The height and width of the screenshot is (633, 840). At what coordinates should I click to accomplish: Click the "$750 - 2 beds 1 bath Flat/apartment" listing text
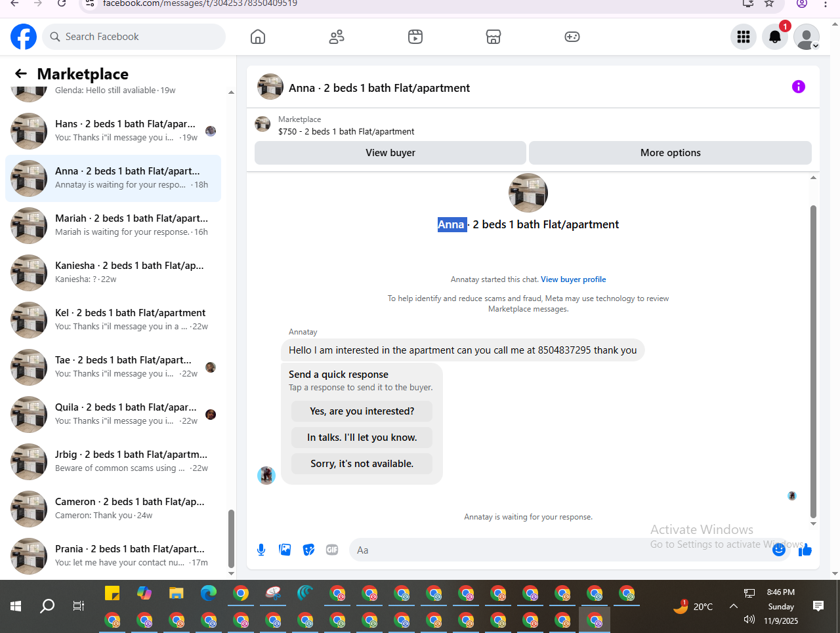[x=346, y=132]
